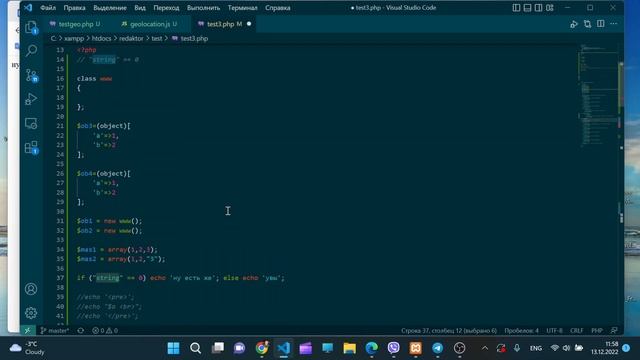This screenshot has width=640, height=360.
Task: Open the Search view in activity bar
Action: point(31,51)
